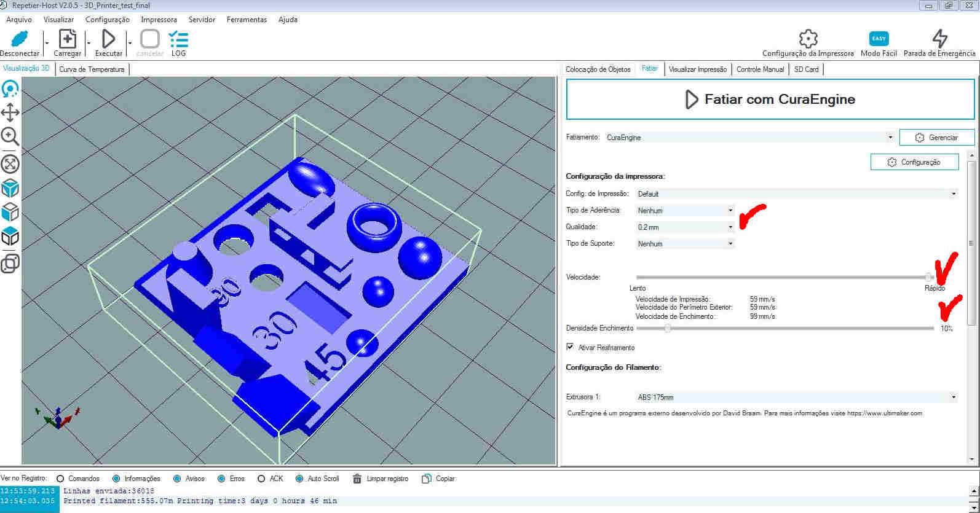Viewport: 980px width, 513px height.
Task: Click the Velocidade slider handle
Action: click(x=928, y=277)
